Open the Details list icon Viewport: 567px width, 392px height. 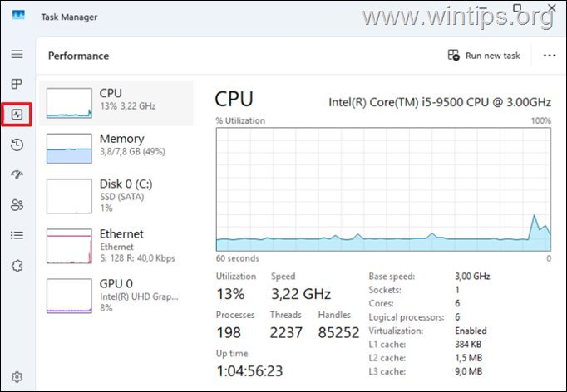[x=17, y=236]
